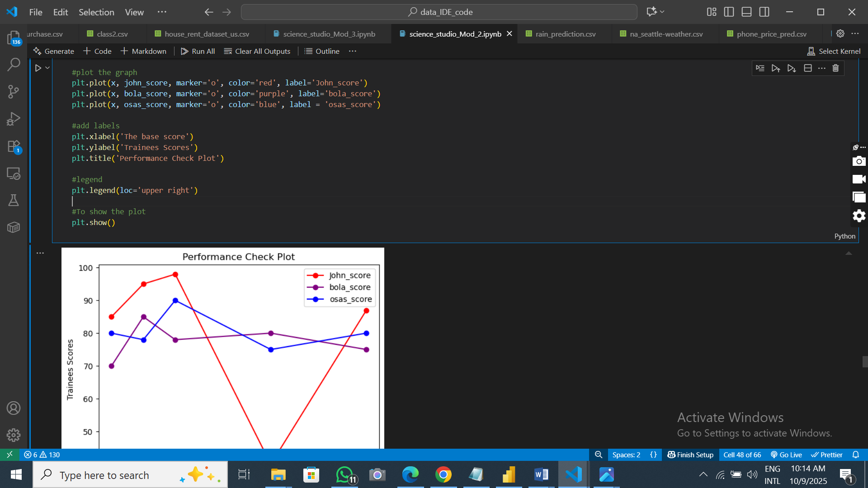868x488 pixels.
Task: Open the Testing flask view
Action: pyautogui.click(x=14, y=200)
